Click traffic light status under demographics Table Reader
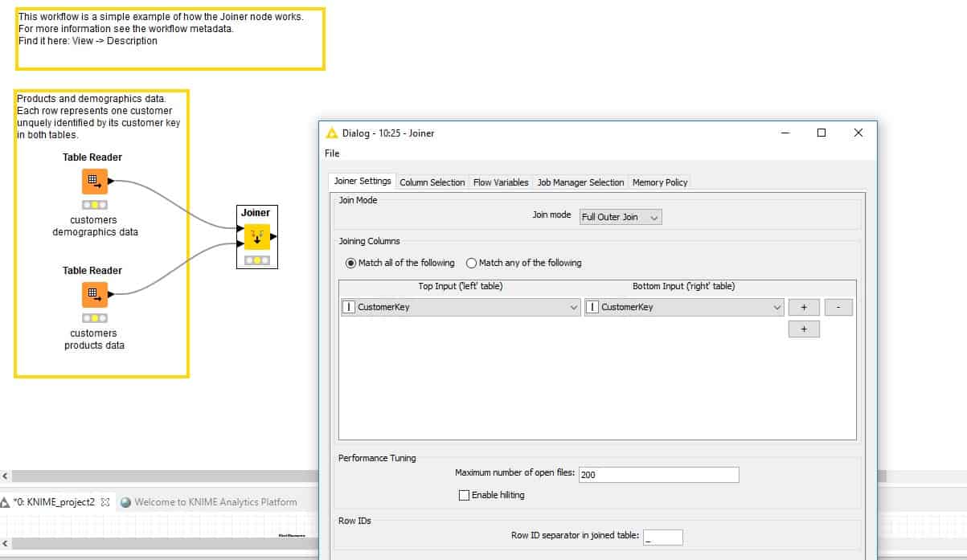The width and height of the screenshot is (967, 560). pos(95,205)
